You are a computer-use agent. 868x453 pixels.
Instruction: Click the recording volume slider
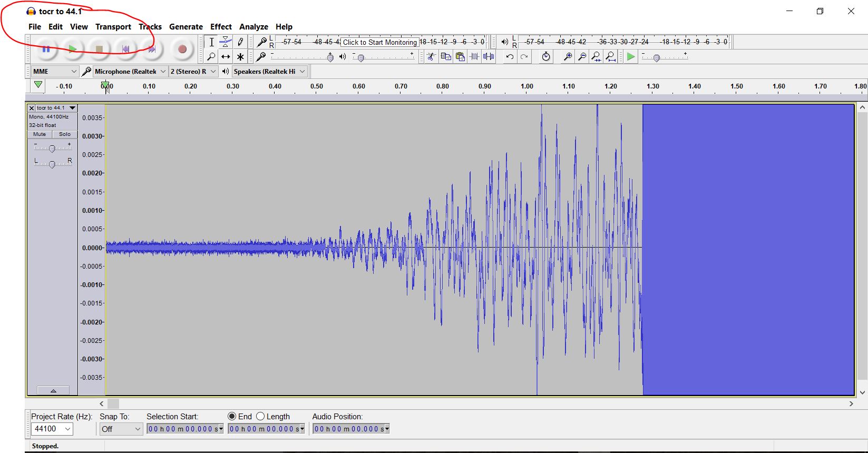302,57
